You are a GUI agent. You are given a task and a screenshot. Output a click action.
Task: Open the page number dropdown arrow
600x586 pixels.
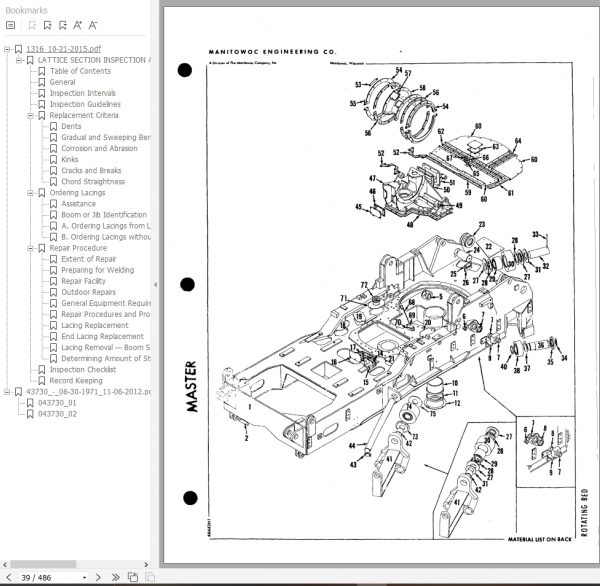pos(84,578)
